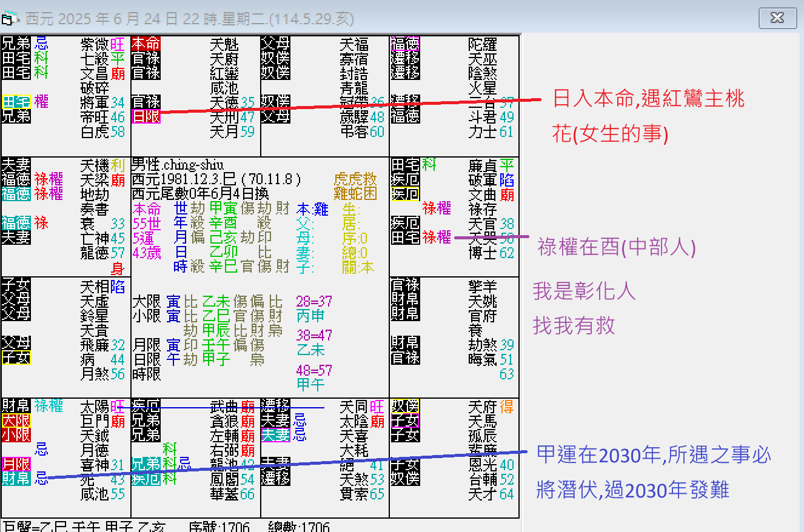This screenshot has width=804, height=532.
Task: Select the 太陽 star
Action: point(95,406)
